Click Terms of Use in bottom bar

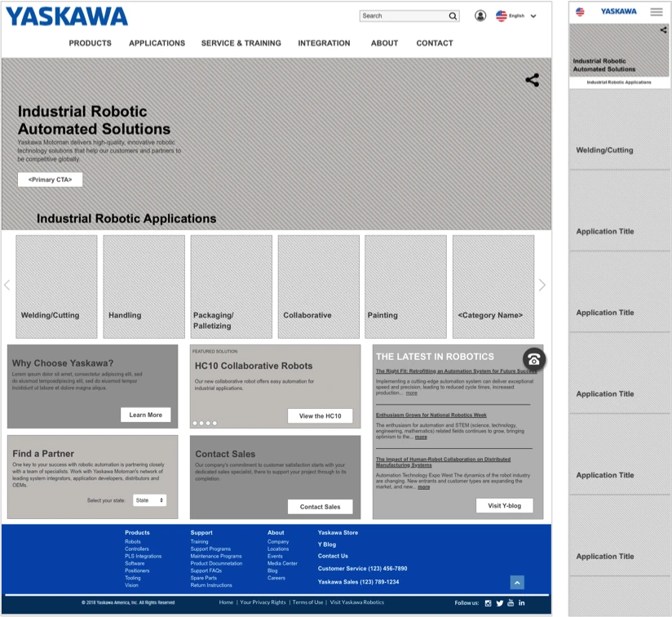307,602
